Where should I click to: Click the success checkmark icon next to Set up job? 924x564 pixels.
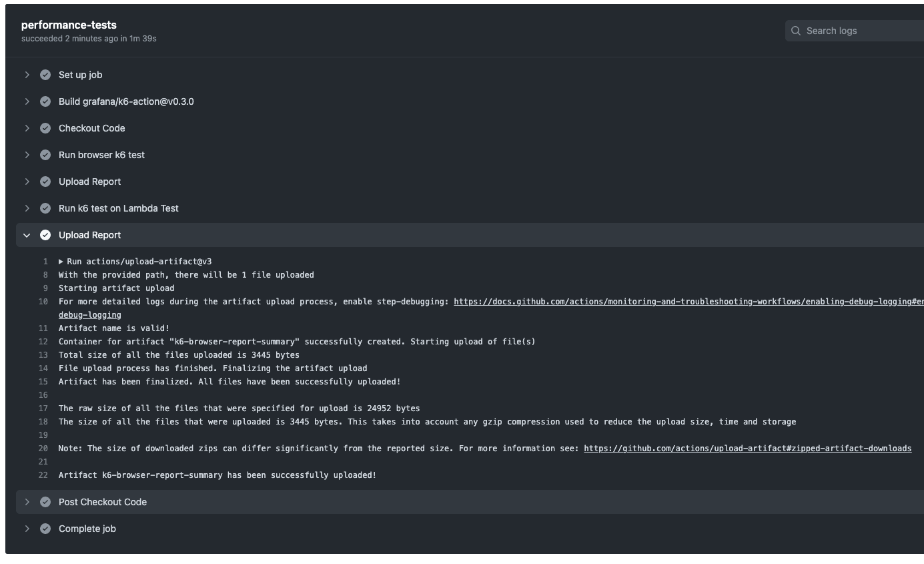45,74
